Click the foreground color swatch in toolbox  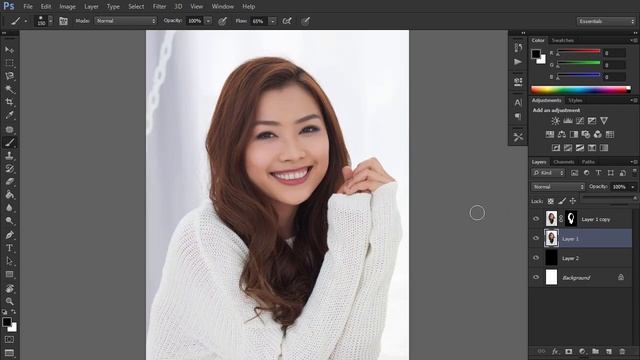[7, 322]
